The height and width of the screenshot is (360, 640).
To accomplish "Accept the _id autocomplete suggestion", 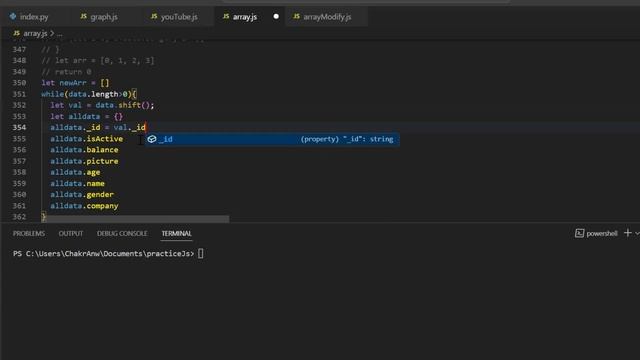I will coord(272,139).
